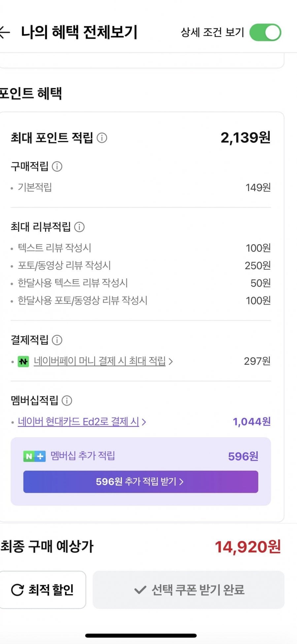
Task: Tap the 최적 할인 refresh button
Action: pyautogui.click(x=43, y=590)
